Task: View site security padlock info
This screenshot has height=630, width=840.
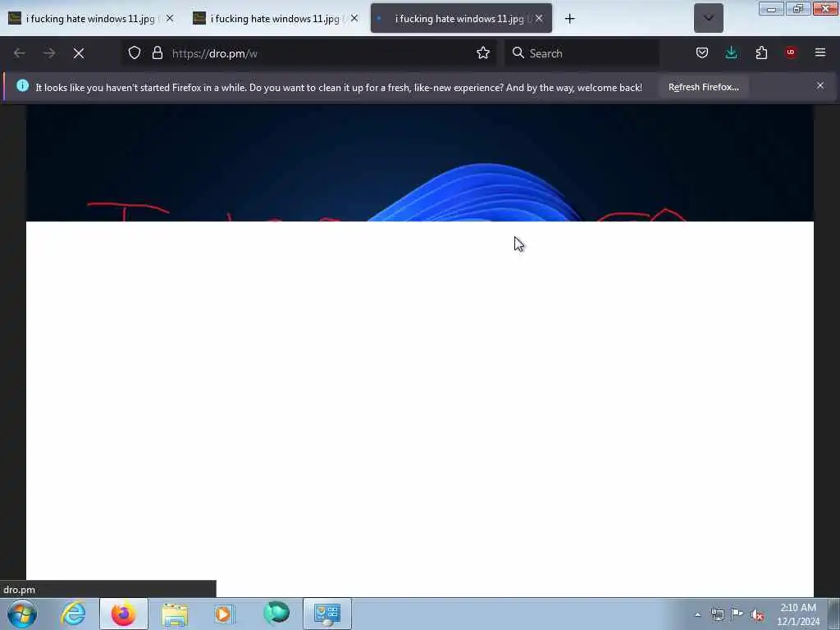Action: click(x=157, y=53)
